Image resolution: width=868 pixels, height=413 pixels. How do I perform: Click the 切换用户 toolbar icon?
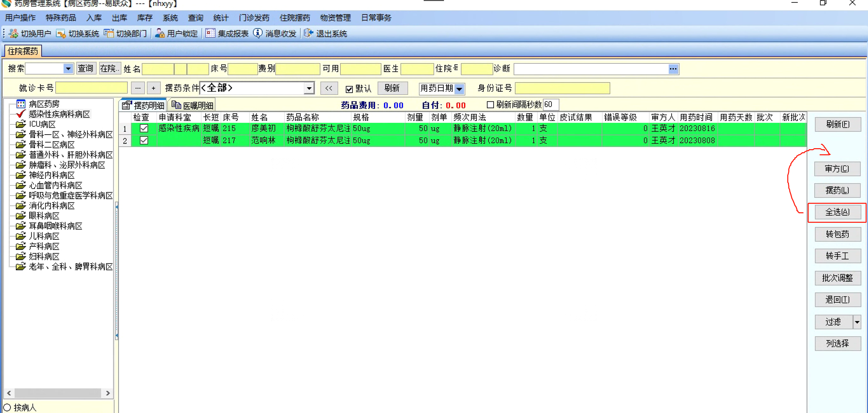pyautogui.click(x=14, y=34)
